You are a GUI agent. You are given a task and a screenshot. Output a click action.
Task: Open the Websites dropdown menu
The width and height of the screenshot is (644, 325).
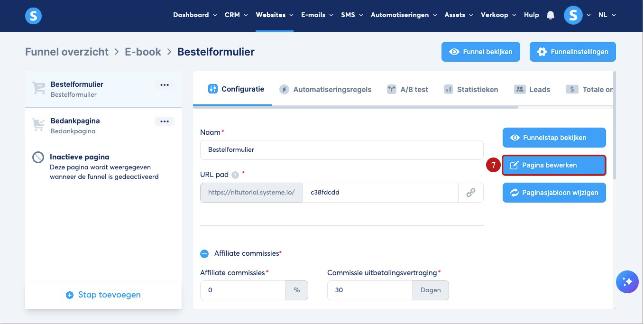point(275,15)
